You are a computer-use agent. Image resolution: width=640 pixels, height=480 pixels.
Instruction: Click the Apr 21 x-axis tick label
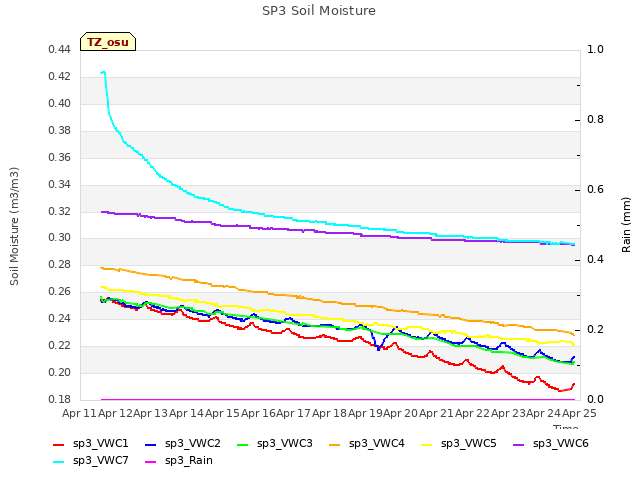(x=437, y=413)
